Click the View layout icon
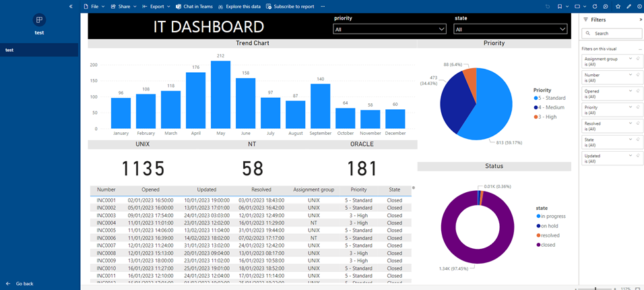The height and width of the screenshot is (290, 644). pyautogui.click(x=577, y=6)
